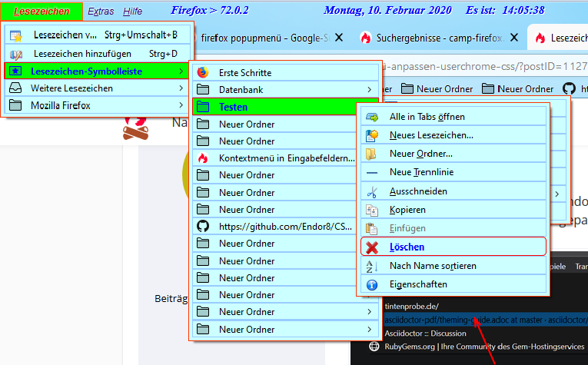The height and width of the screenshot is (365, 588).
Task: Open the Hilfe menu
Action: [132, 12]
